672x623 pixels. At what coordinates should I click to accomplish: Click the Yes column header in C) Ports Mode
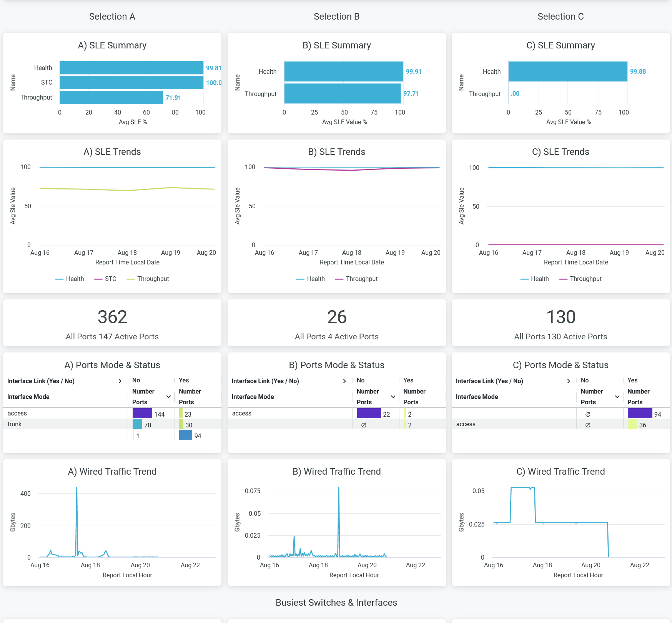pos(632,380)
